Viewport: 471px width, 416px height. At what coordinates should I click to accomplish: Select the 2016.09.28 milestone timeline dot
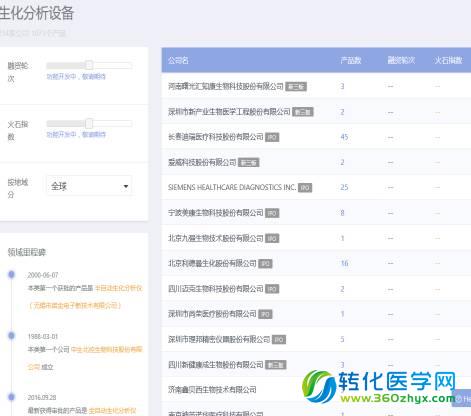pos(11,397)
